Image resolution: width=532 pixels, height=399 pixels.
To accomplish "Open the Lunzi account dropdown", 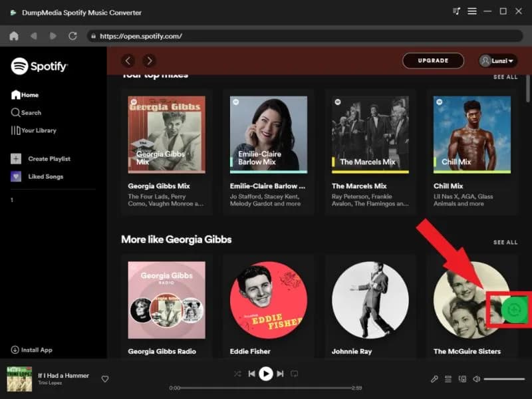I will pos(496,60).
